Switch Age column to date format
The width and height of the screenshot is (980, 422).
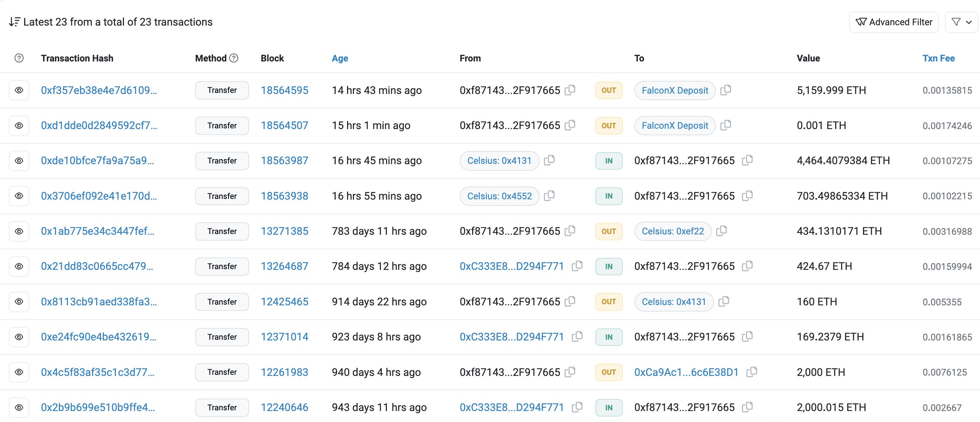[x=340, y=58]
